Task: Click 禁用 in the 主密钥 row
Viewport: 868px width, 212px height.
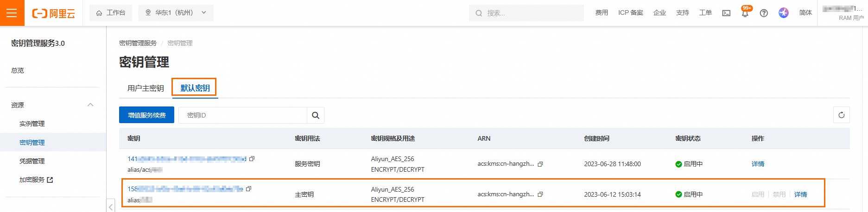Action: click(x=779, y=194)
